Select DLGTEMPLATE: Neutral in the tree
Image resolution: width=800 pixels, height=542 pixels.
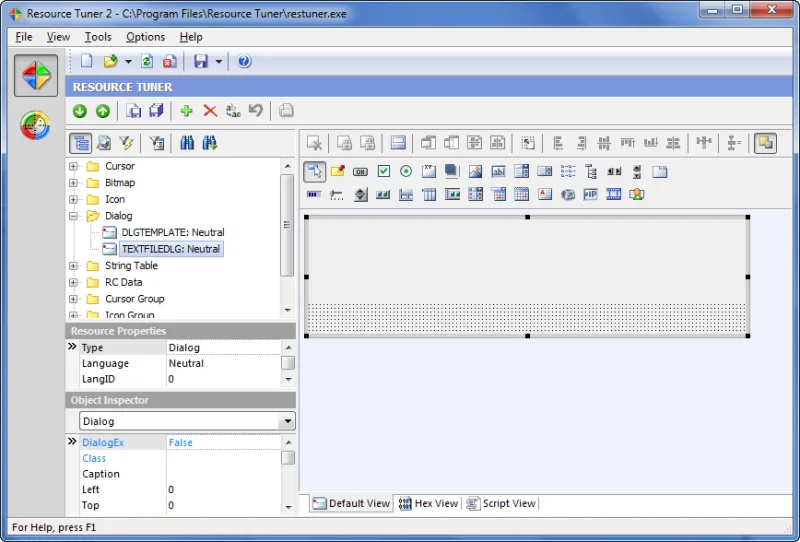(172, 233)
